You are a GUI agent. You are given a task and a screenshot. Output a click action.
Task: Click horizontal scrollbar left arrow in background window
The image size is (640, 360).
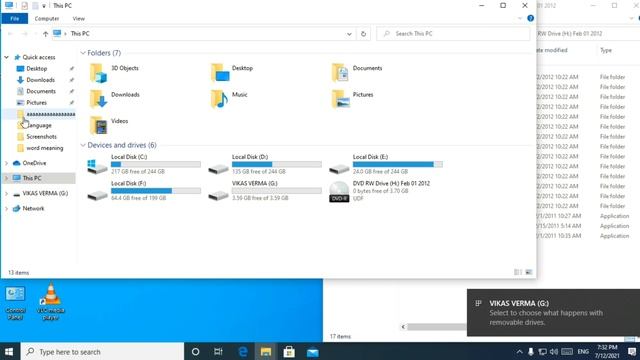403,327
